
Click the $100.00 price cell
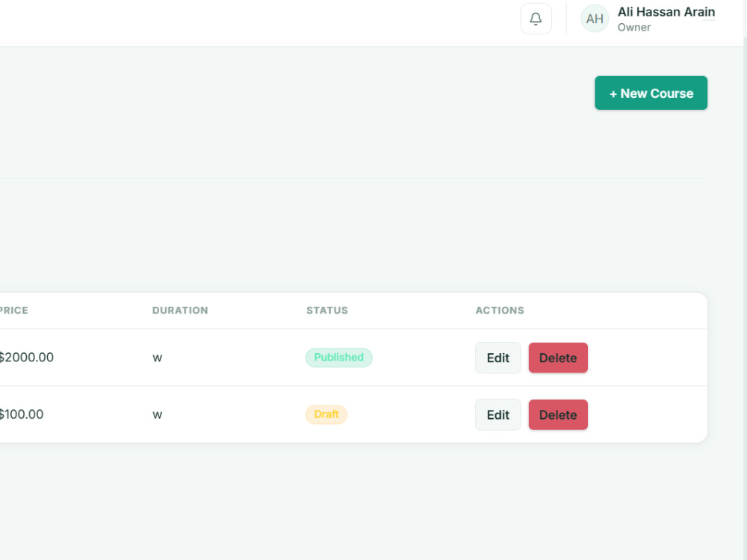point(22,414)
